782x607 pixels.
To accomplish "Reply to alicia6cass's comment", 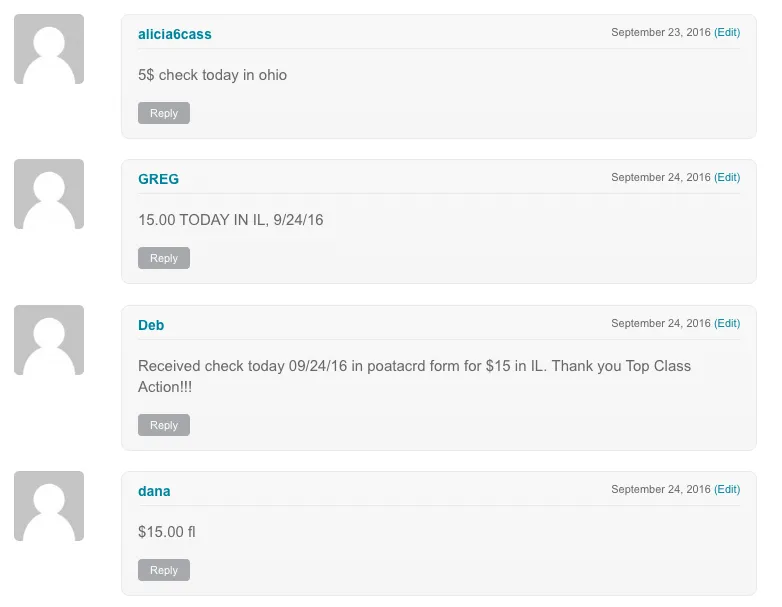I will pos(164,113).
